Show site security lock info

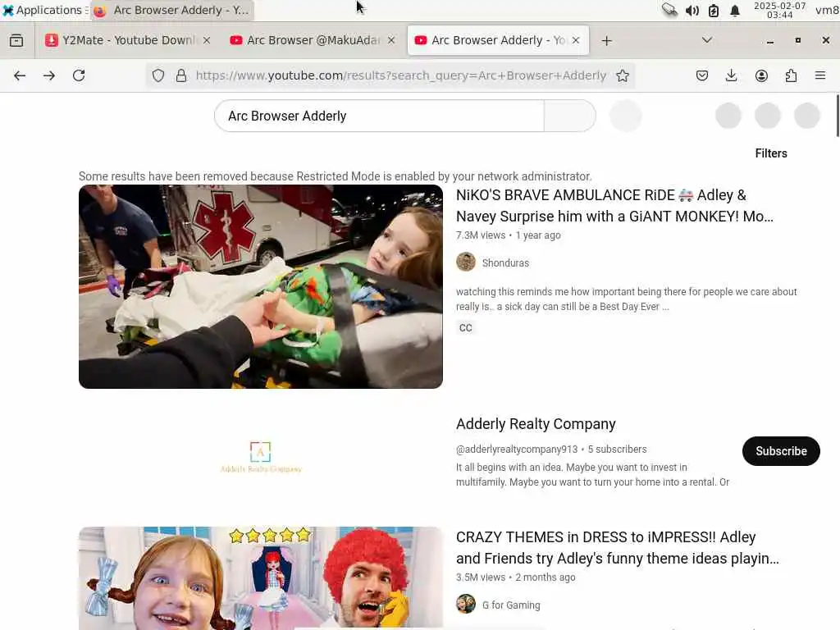(x=181, y=75)
